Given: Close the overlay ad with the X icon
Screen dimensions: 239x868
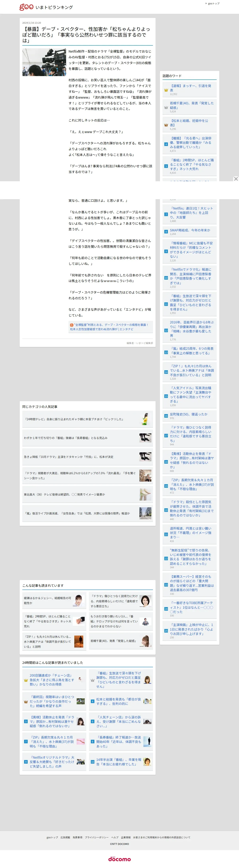Looking at the screenshot, I should pos(236,179).
